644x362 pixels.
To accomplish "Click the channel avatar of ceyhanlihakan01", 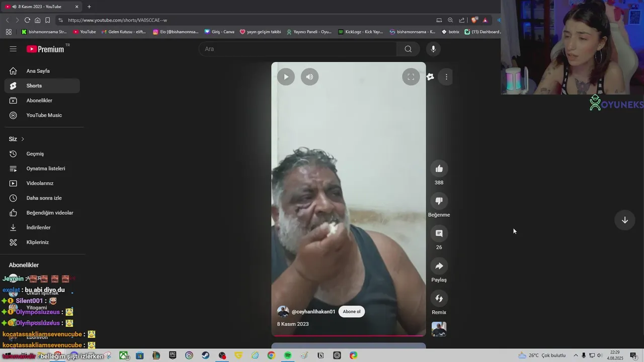I will click(x=283, y=312).
